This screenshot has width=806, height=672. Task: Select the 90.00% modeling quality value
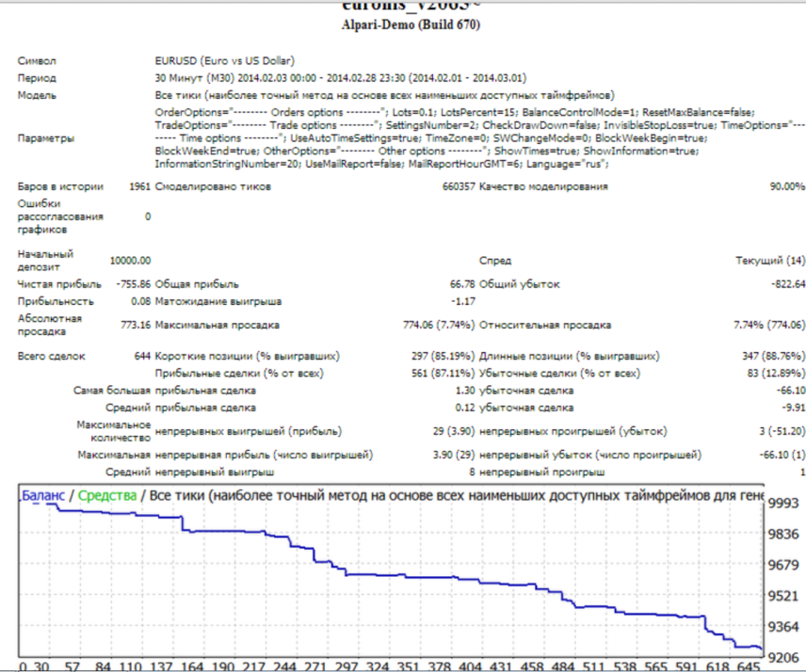point(787,187)
